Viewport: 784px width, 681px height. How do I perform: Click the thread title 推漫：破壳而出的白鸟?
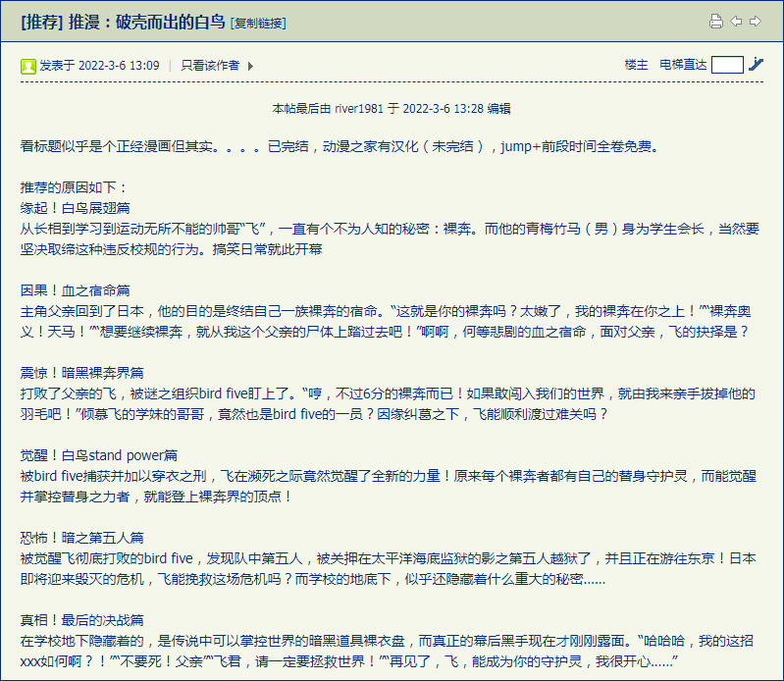[147, 22]
